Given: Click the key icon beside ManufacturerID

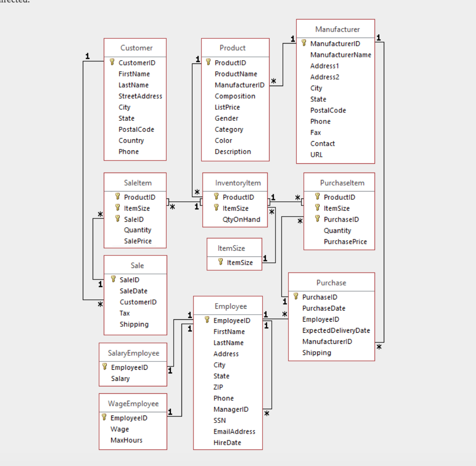Looking at the screenshot, I should click(303, 43).
